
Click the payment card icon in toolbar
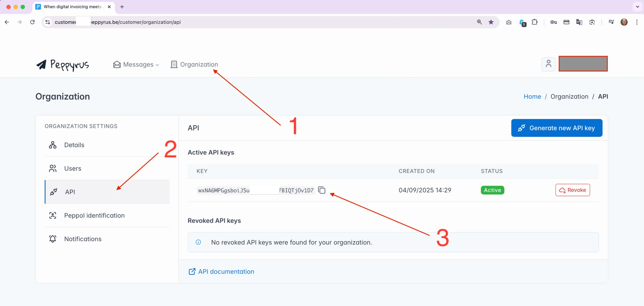pyautogui.click(x=566, y=22)
